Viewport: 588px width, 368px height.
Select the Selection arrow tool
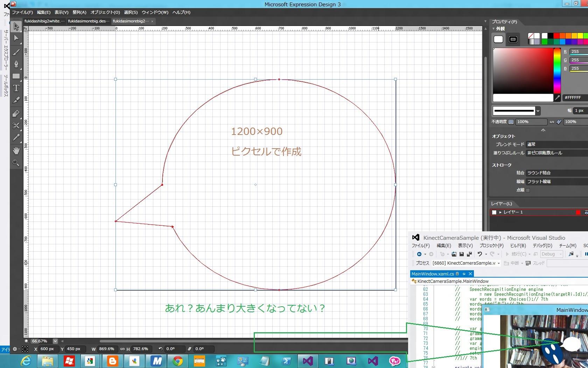point(16,26)
